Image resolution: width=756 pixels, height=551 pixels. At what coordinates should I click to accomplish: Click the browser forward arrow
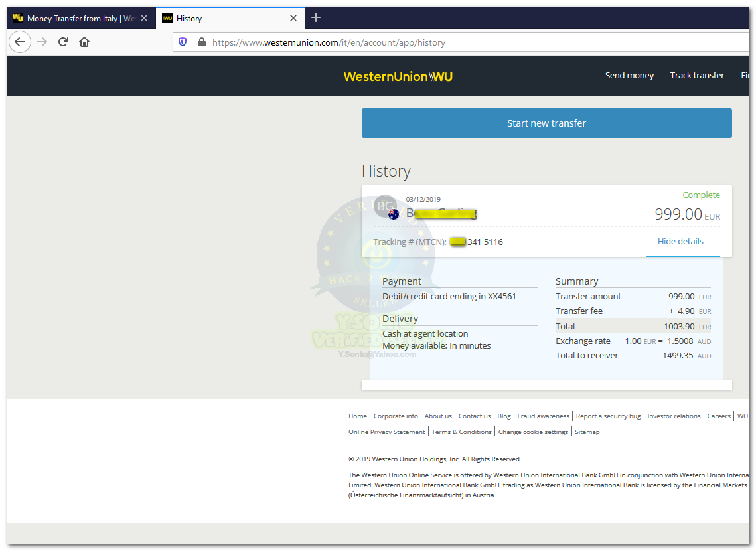pos(42,42)
